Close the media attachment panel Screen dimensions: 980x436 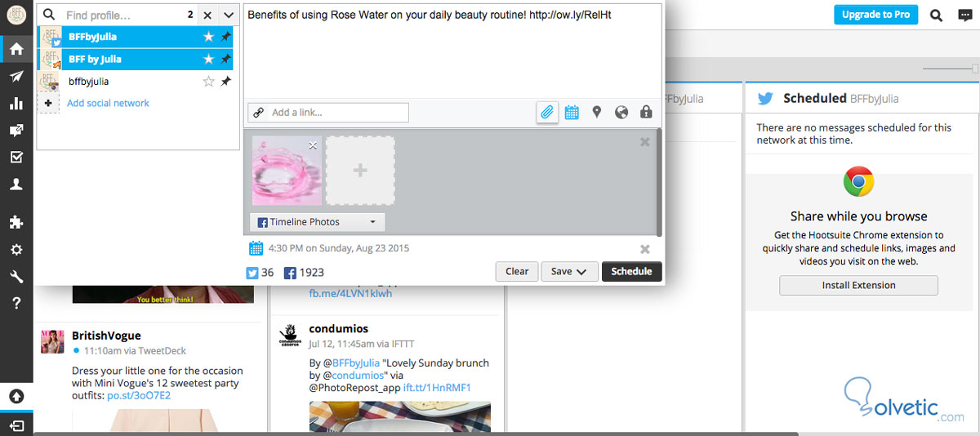(645, 142)
